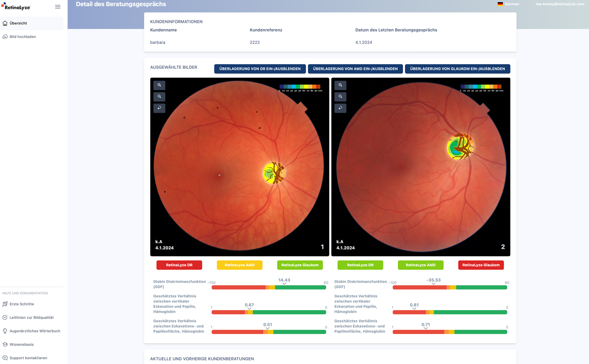
Task: Open the German language selector
Action: (x=508, y=4)
